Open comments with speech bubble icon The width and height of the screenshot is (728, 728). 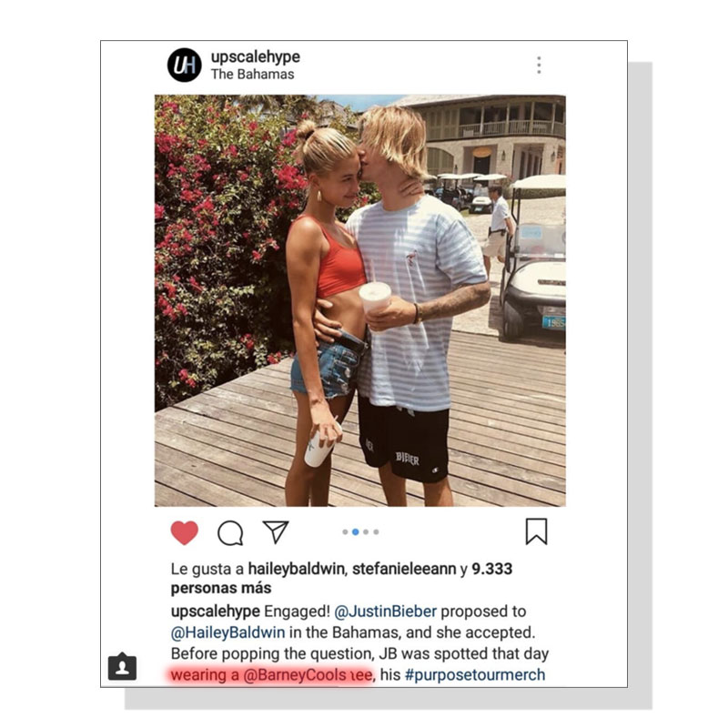click(230, 532)
